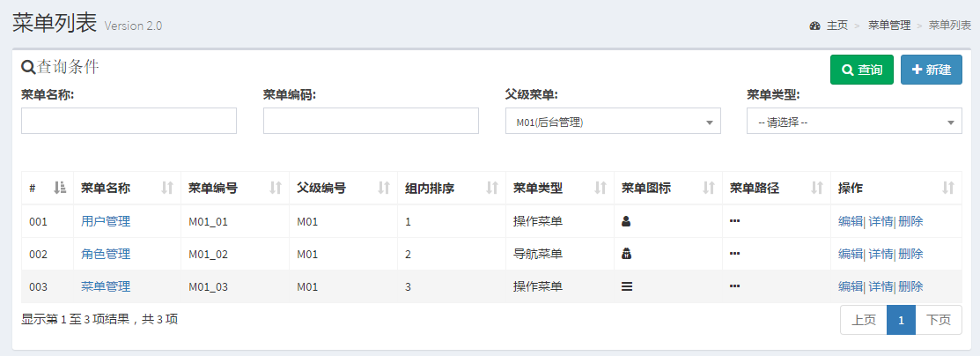Click 详情 for 角色管理 row
Viewport: 980px width, 356px height.
click(881, 254)
